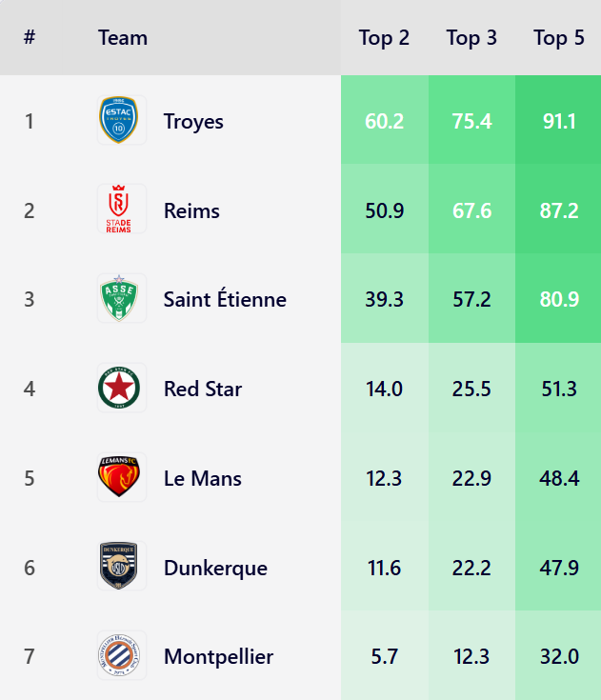Select Le Mans Top 5 value 48.4
601x700 pixels.
(559, 478)
